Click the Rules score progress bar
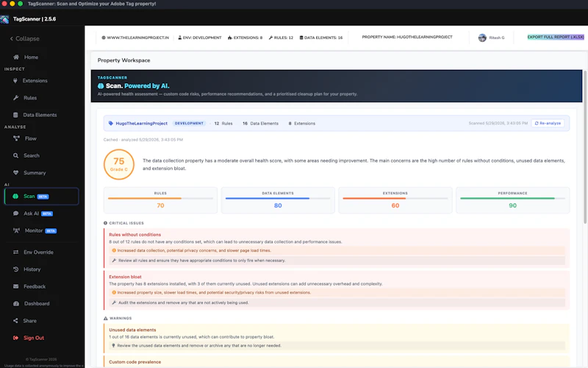 coord(160,198)
